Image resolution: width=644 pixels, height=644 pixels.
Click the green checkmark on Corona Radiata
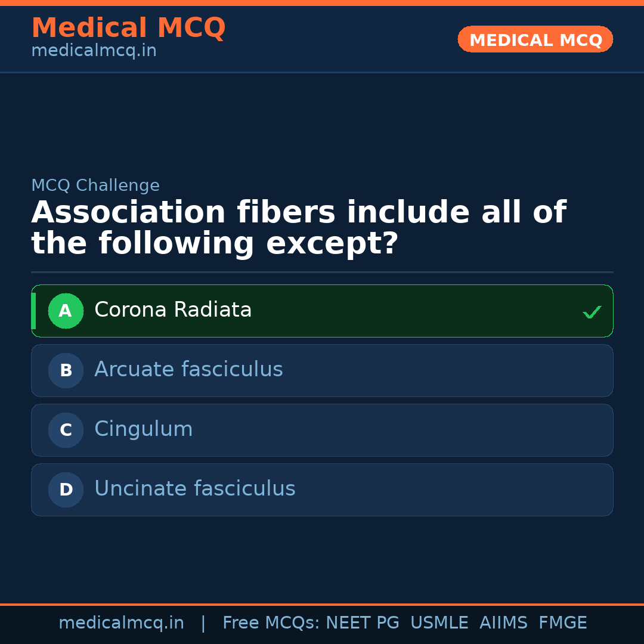(x=592, y=312)
